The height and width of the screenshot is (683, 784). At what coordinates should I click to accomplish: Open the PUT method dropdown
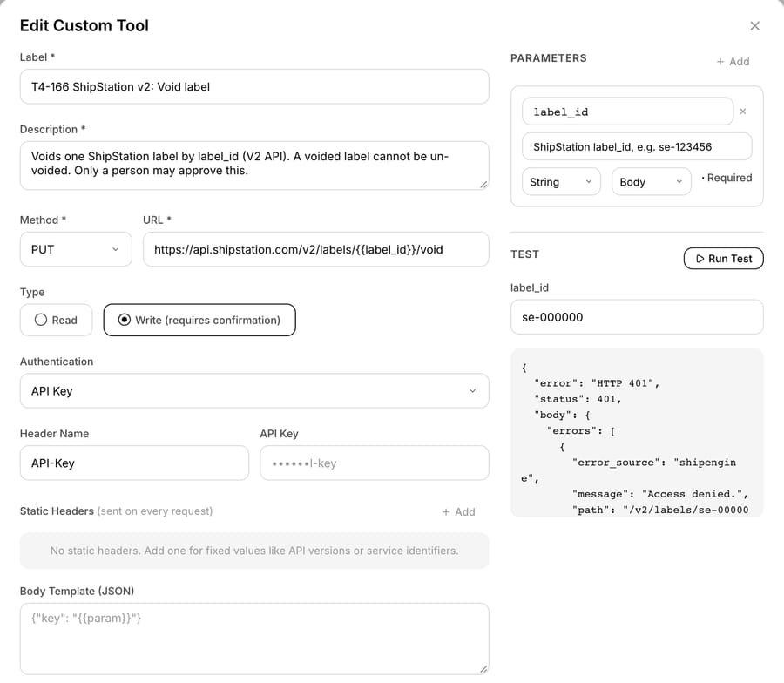[x=76, y=249]
